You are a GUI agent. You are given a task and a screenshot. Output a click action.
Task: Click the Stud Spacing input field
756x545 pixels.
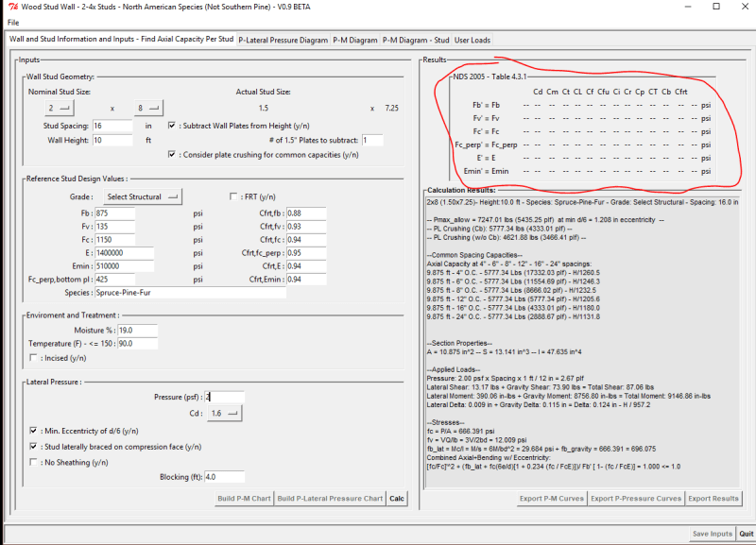click(x=112, y=126)
